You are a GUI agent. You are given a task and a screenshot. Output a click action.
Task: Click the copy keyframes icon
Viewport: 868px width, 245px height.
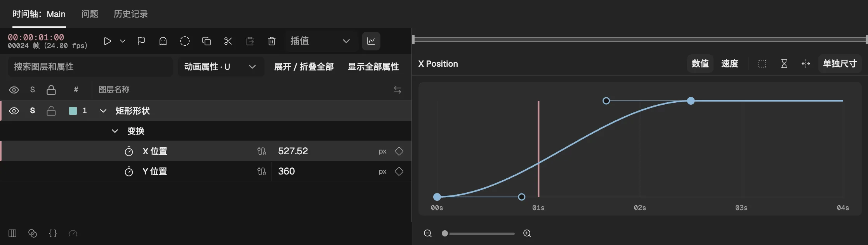(207, 41)
